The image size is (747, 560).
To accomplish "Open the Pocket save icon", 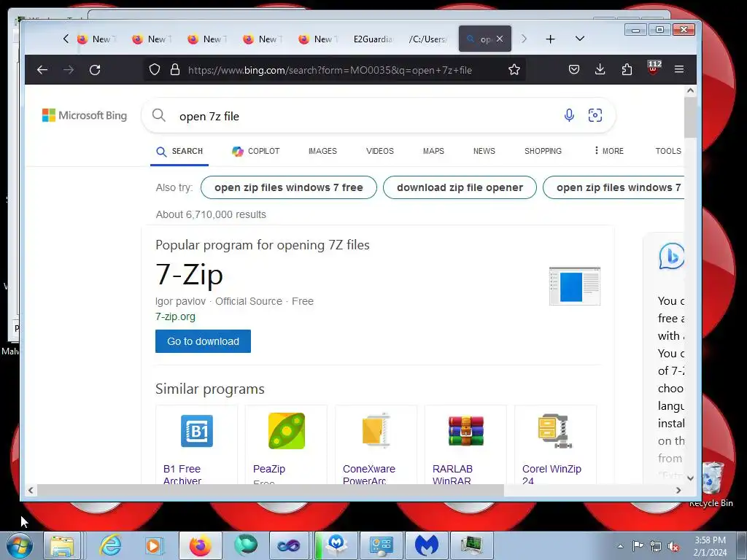I will coord(574,69).
